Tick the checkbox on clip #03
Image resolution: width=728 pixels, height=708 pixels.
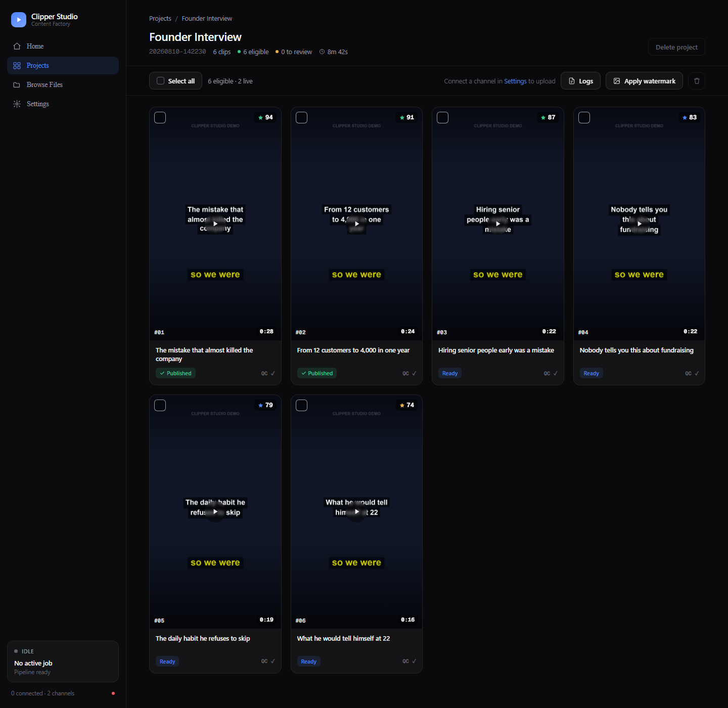(x=443, y=118)
